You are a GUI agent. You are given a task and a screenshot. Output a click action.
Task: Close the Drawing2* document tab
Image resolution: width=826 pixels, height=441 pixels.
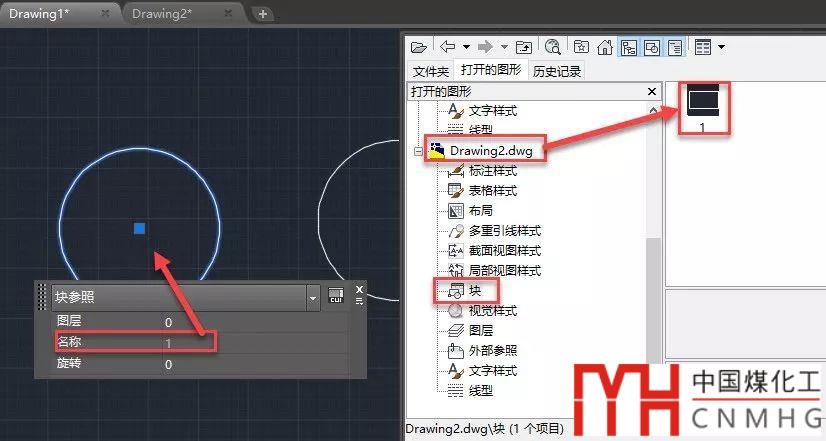tap(228, 13)
